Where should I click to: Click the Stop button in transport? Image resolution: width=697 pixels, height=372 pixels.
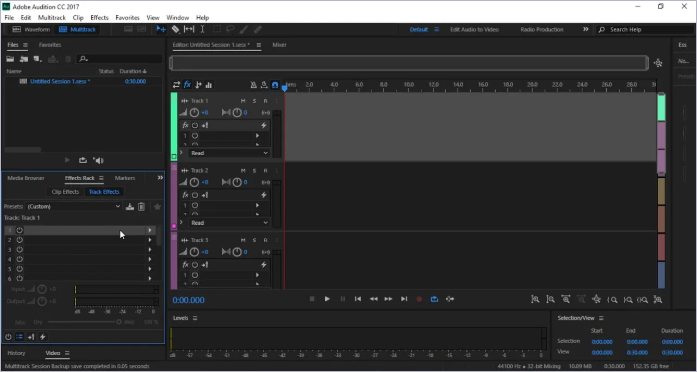click(312, 299)
